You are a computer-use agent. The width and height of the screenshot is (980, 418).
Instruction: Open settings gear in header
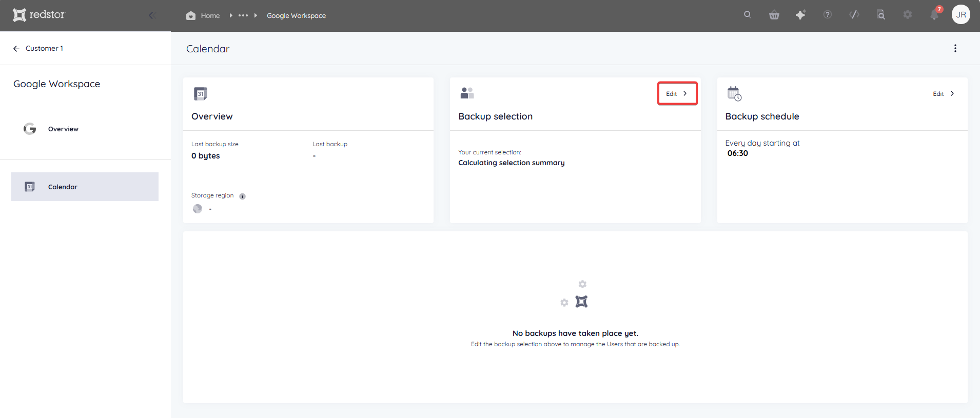pyautogui.click(x=908, y=15)
